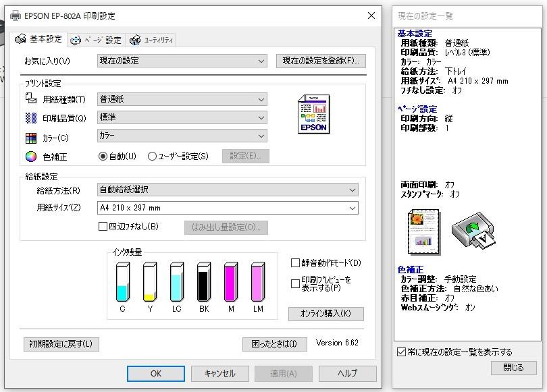
Task: Click the オンライン購入(K) button
Action: pos(325,314)
